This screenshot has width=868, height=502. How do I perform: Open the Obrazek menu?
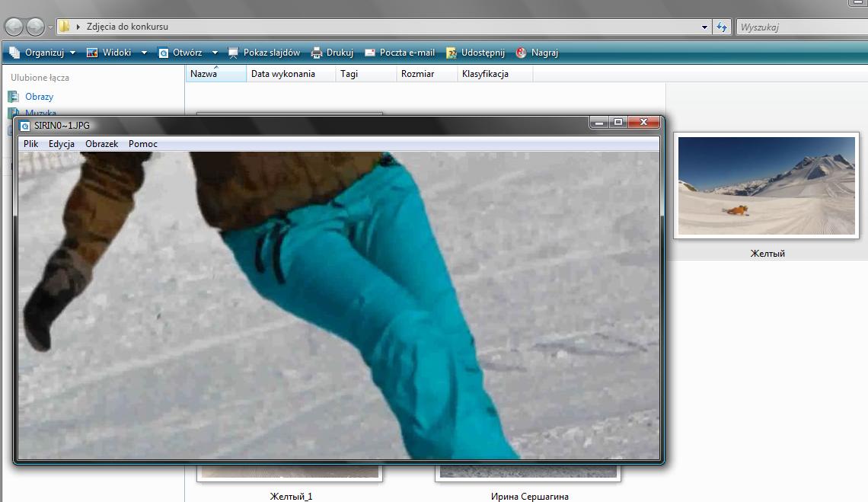click(x=101, y=144)
